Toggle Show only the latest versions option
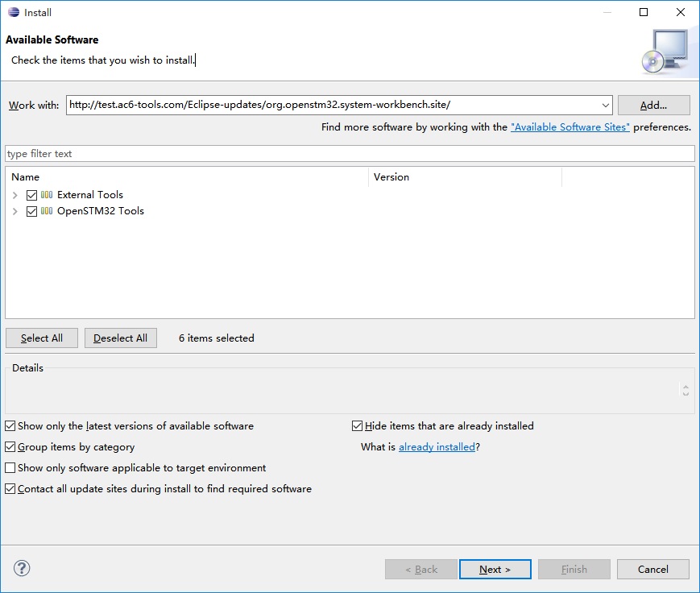Viewport: 700px width, 593px height. (x=10, y=426)
